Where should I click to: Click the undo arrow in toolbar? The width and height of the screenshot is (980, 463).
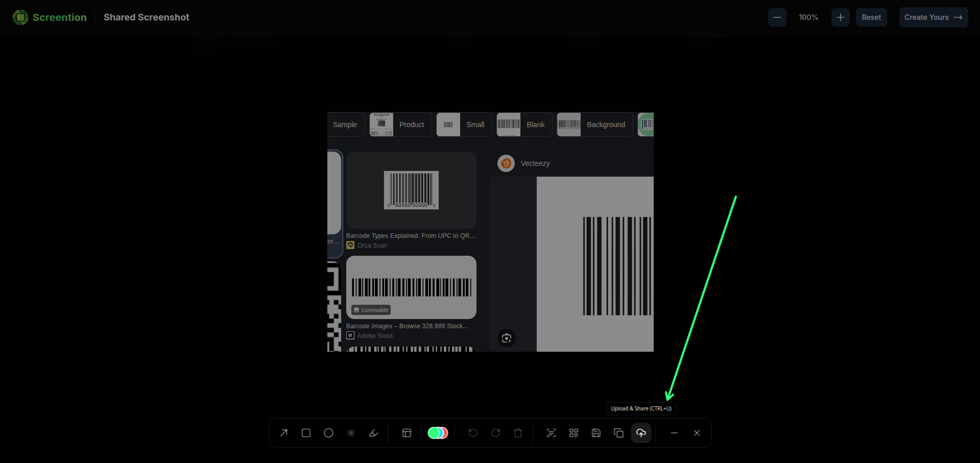[x=473, y=433]
